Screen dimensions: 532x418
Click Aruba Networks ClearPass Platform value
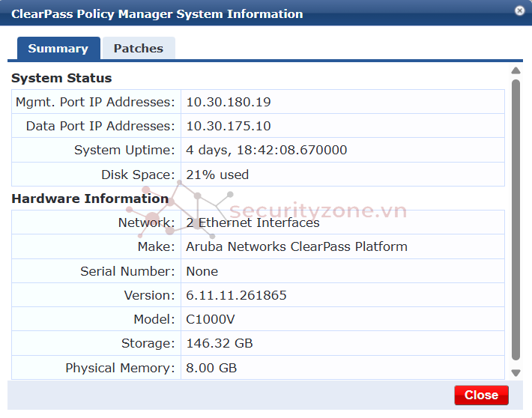297,246
